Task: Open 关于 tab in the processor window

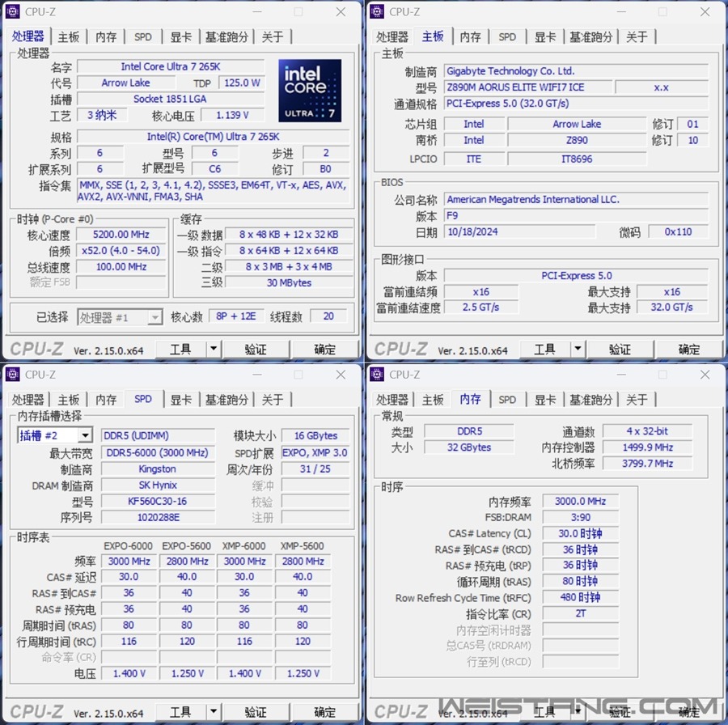Action: pyautogui.click(x=273, y=36)
